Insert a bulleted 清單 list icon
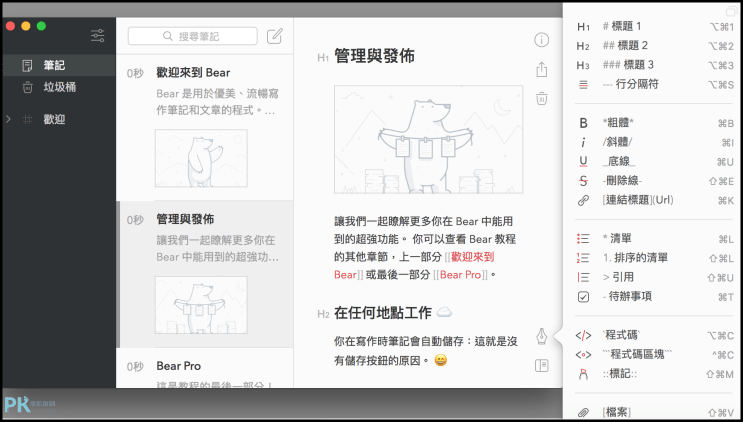Viewport: 743px width, 422px height. pos(583,239)
